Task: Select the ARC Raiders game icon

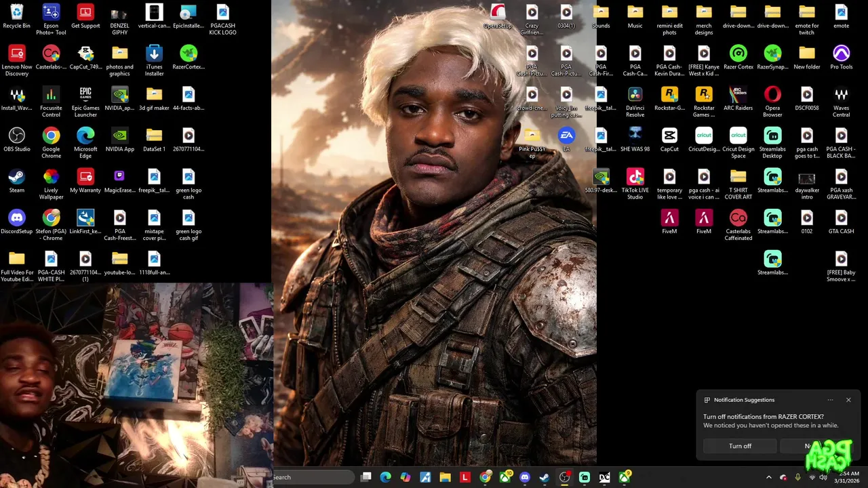Action: [x=738, y=99]
